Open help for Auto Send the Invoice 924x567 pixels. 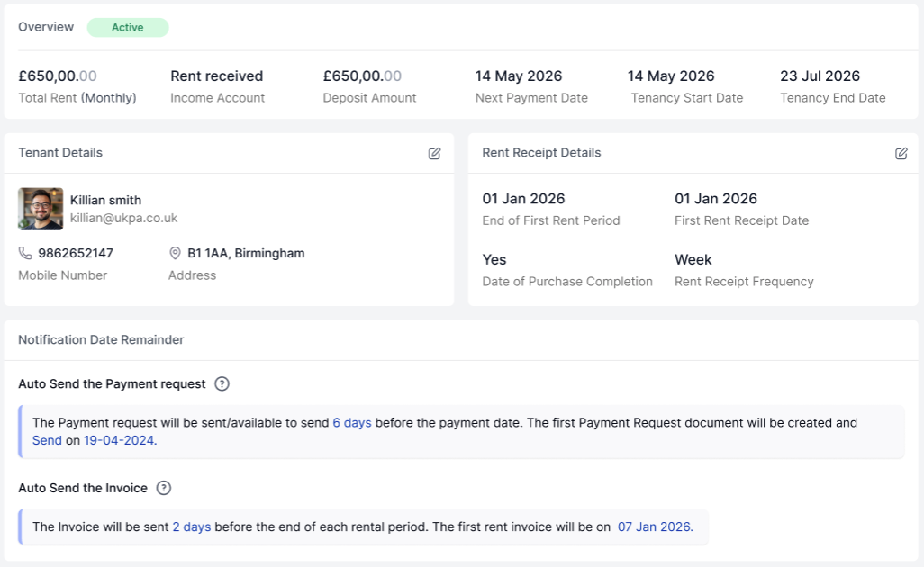coord(163,488)
